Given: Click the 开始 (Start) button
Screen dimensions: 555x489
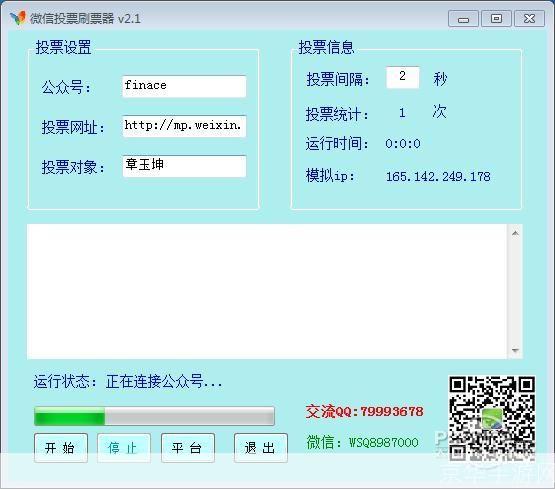Looking at the screenshot, I should pos(61,448).
